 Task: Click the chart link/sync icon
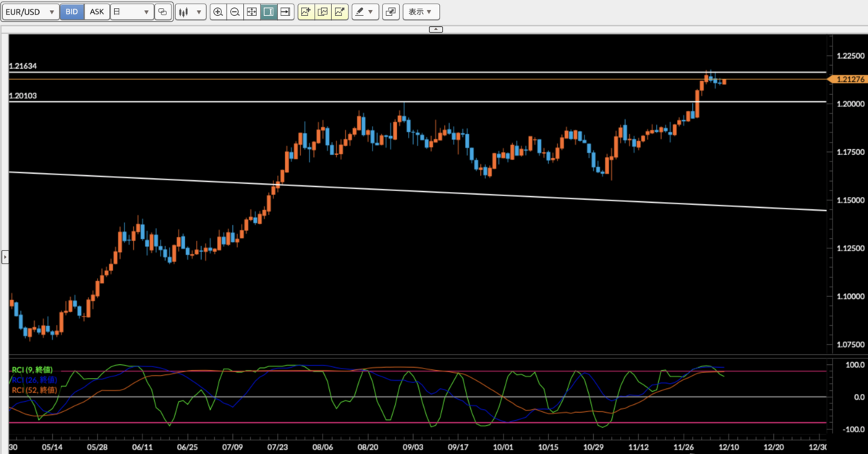(162, 12)
